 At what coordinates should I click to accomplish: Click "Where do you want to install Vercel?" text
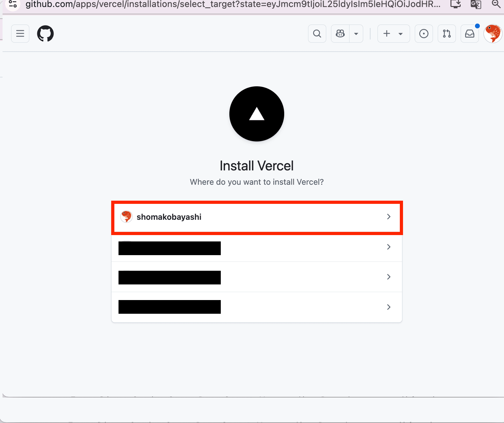coord(257,182)
